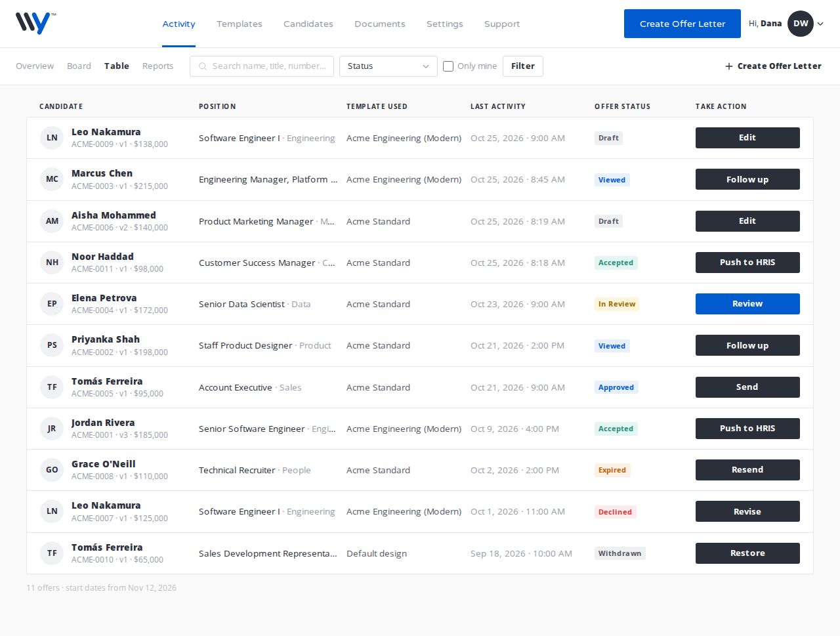Screen dimensions: 840x636
Task: Open Jordan Rivera candidate name
Action: coord(103,423)
